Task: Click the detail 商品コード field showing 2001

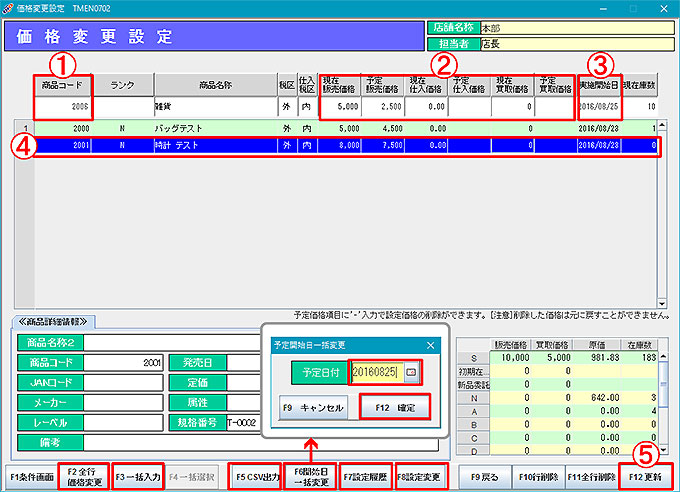Action: (123, 363)
